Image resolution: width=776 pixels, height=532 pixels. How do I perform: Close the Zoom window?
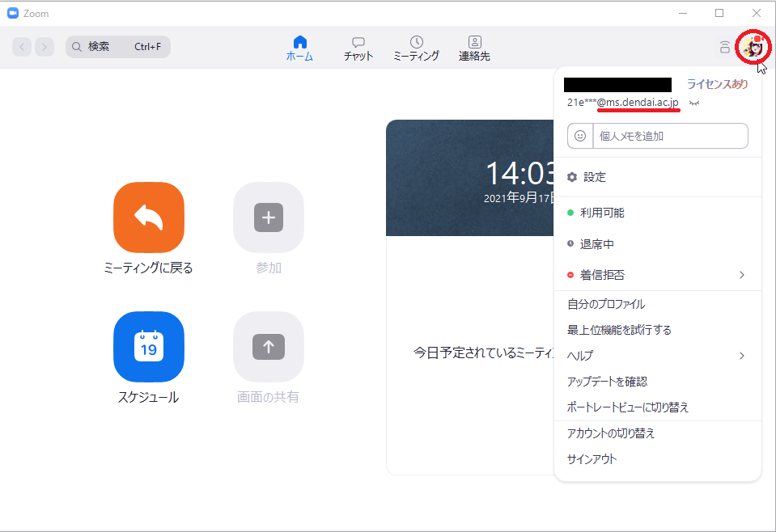[757, 14]
